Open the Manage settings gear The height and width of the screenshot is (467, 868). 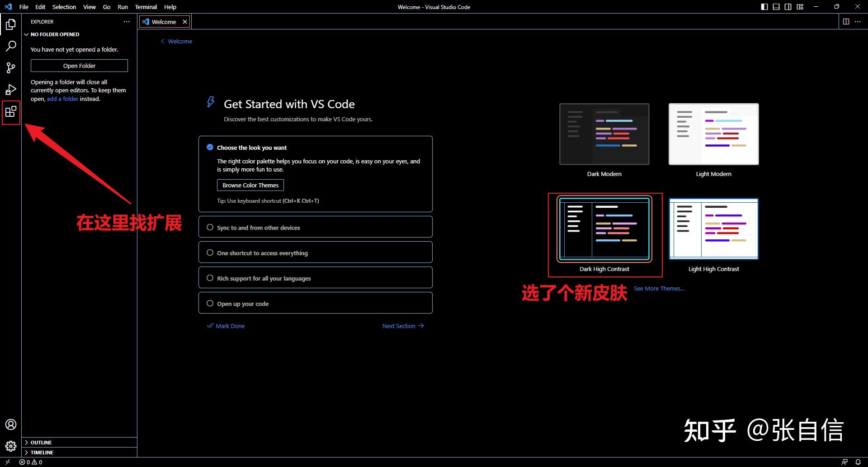(11, 446)
